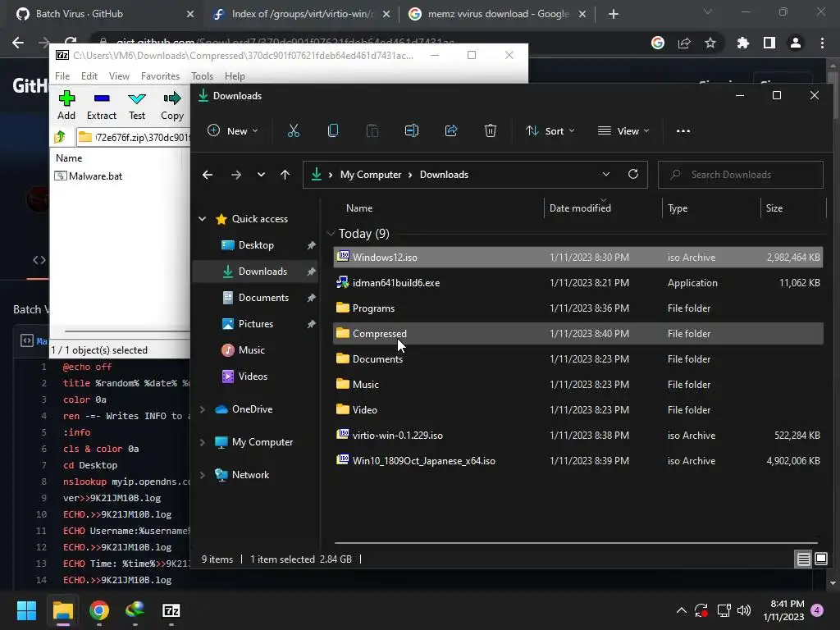This screenshot has height=630, width=840.
Task: Click My Computer in address breadcrumb
Action: tap(371, 175)
